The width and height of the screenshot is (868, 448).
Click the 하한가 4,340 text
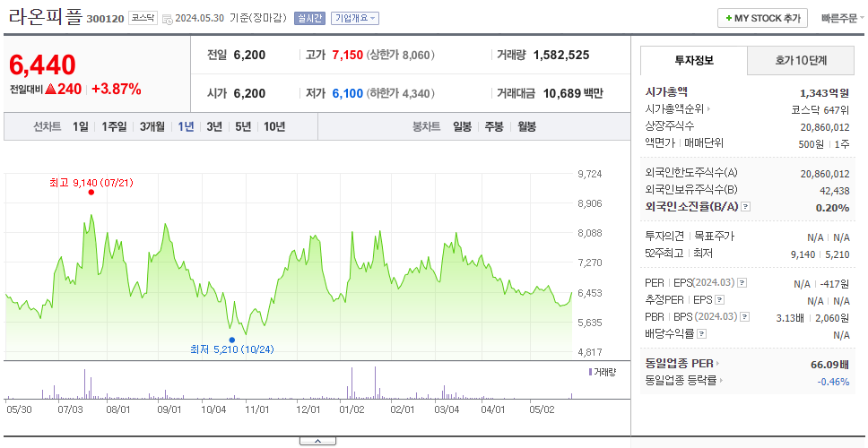[400, 94]
